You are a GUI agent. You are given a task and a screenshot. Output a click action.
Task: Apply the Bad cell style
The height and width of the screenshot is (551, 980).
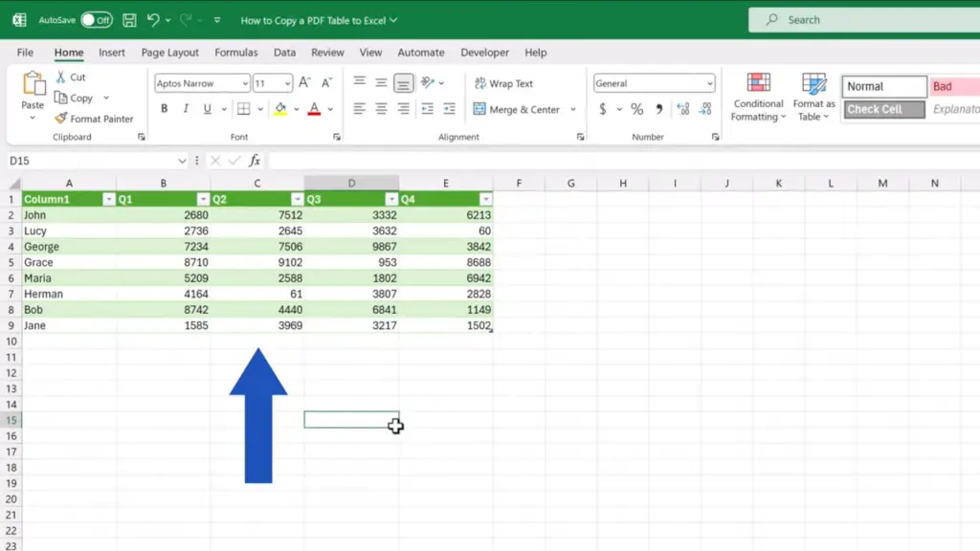[954, 86]
